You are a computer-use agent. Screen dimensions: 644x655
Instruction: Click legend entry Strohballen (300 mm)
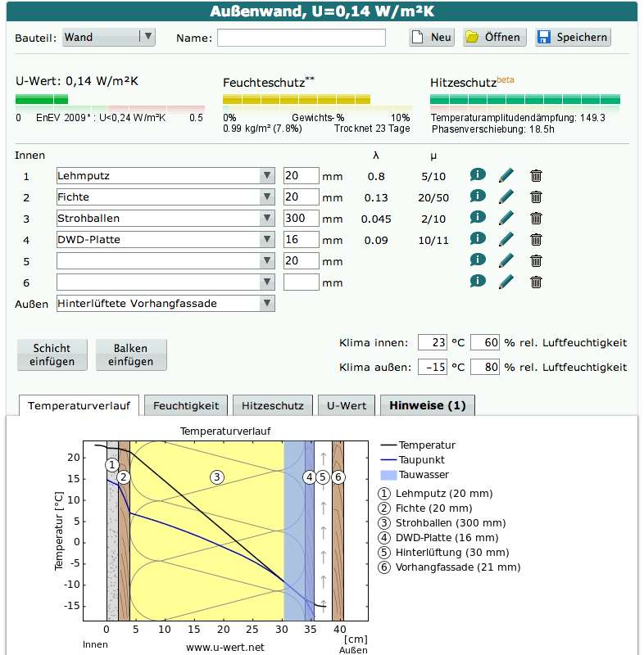tap(442, 523)
